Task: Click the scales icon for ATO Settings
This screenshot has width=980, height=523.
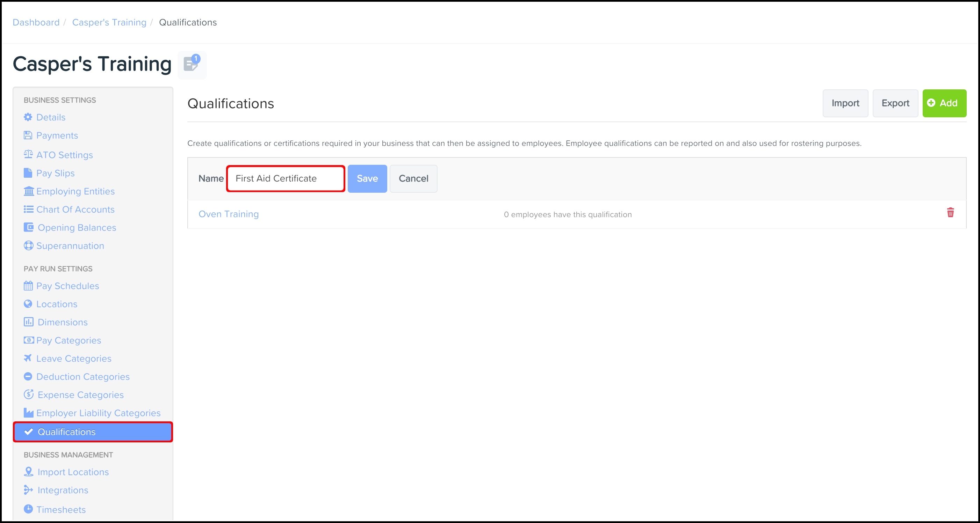Action: tap(28, 154)
